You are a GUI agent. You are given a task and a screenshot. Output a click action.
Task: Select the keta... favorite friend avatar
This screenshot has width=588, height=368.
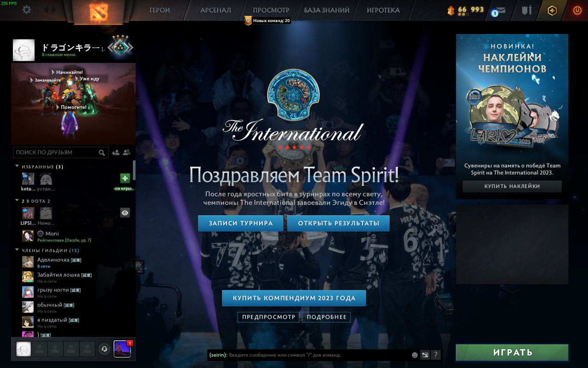point(28,178)
